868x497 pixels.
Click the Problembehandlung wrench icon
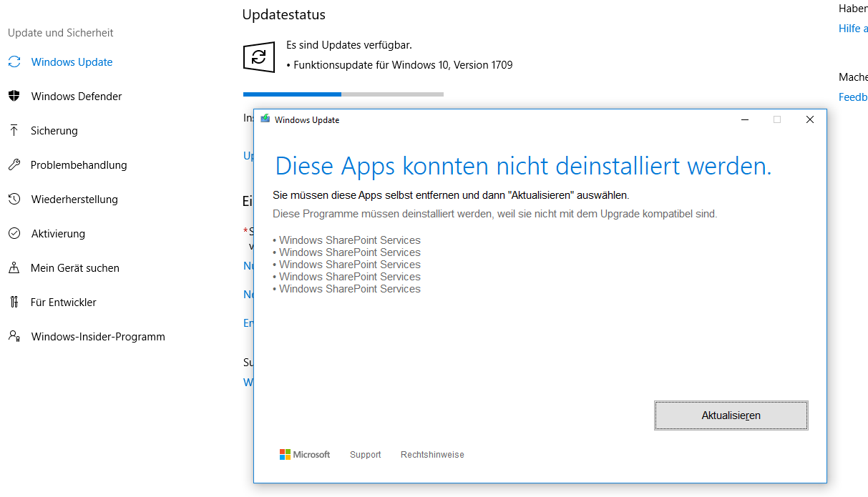[14, 165]
